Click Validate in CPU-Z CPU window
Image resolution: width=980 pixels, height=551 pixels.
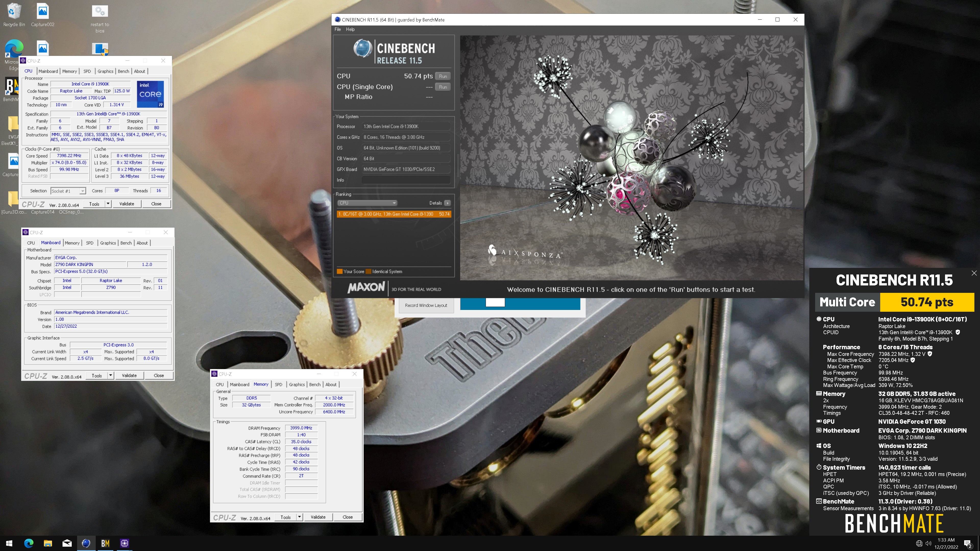[127, 204]
